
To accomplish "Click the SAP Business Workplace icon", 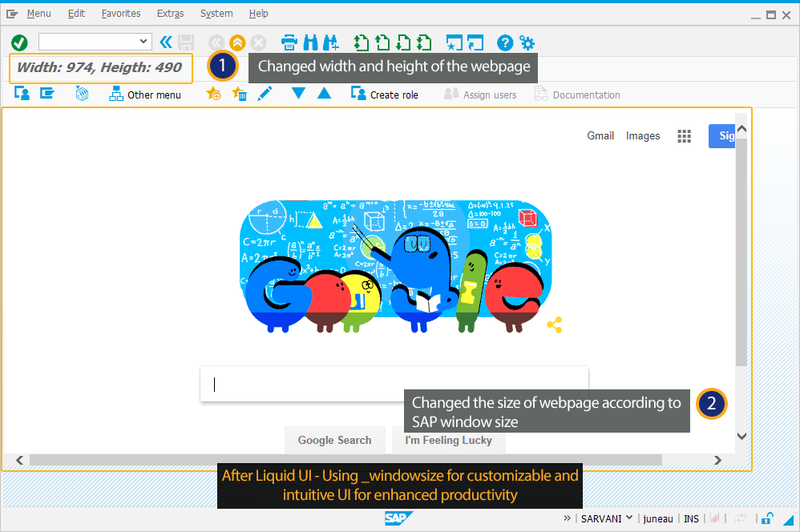I will click(82, 94).
